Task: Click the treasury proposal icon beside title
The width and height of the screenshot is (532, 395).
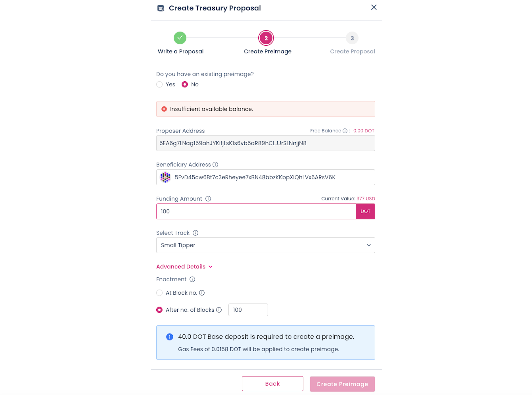Action: [160, 8]
